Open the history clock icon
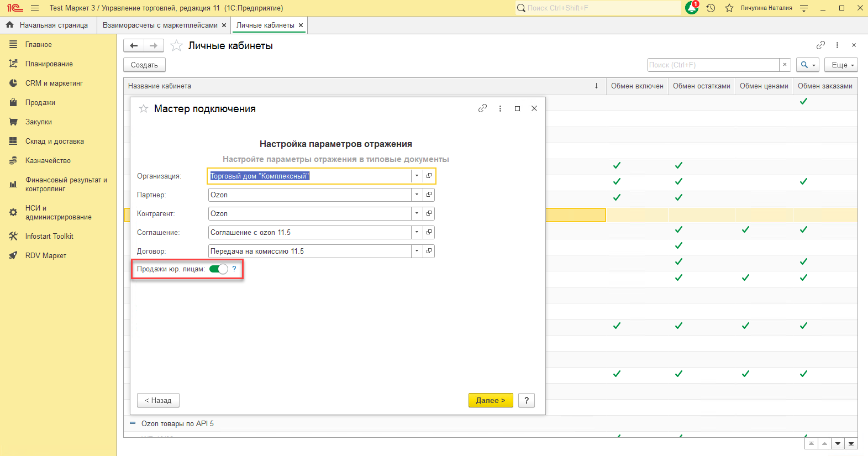The width and height of the screenshot is (868, 456). click(x=711, y=8)
